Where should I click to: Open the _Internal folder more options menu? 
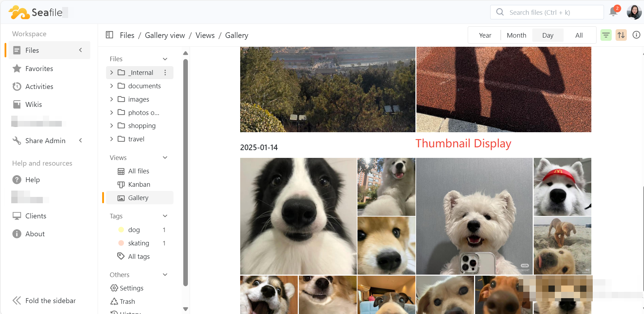pos(165,73)
